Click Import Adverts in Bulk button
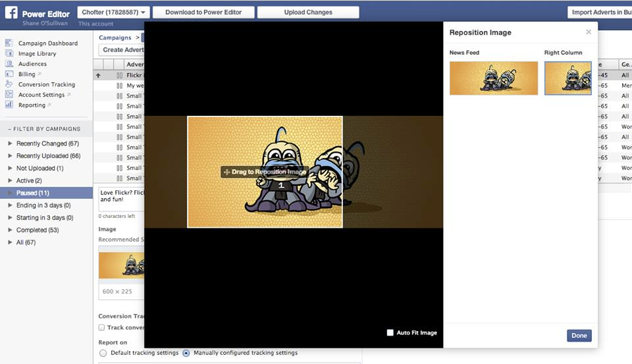The height and width of the screenshot is (364, 632). pyautogui.click(x=600, y=12)
